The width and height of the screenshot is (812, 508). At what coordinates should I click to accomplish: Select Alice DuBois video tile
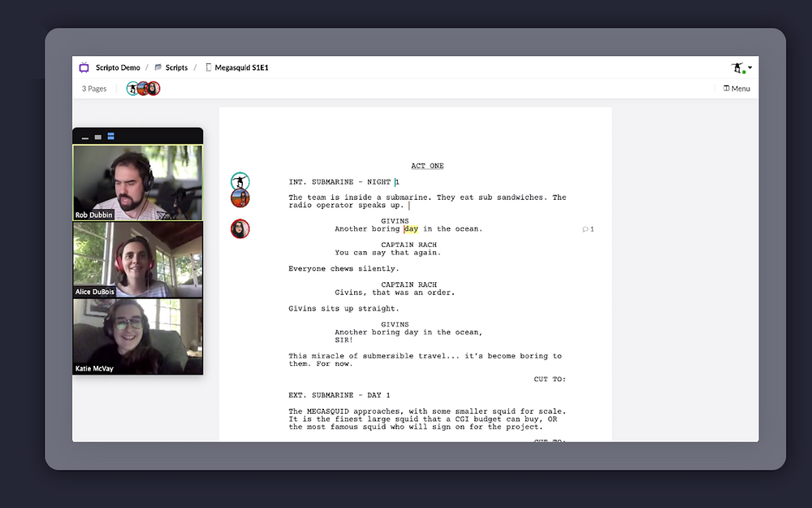(x=138, y=260)
